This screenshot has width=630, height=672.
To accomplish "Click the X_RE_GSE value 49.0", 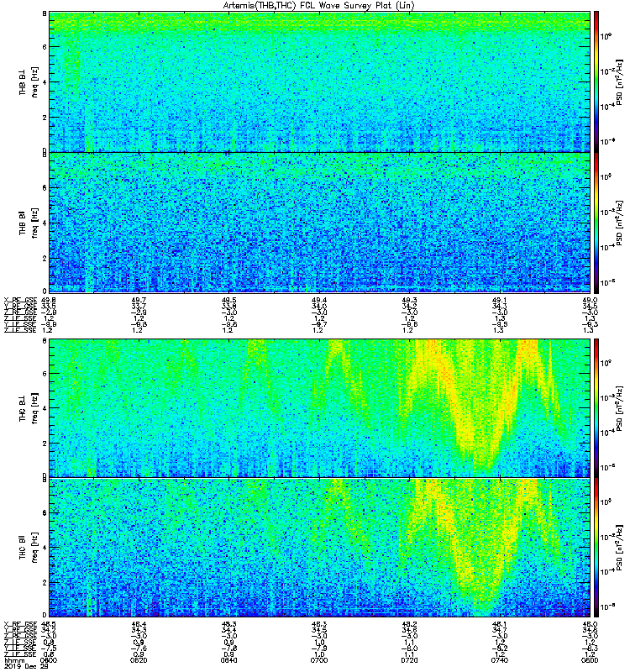I will (590, 300).
